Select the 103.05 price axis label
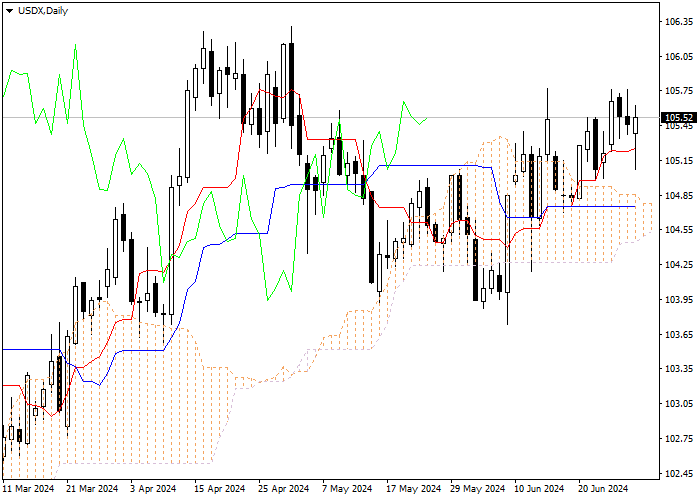The width and height of the screenshot is (700, 500). [x=679, y=404]
